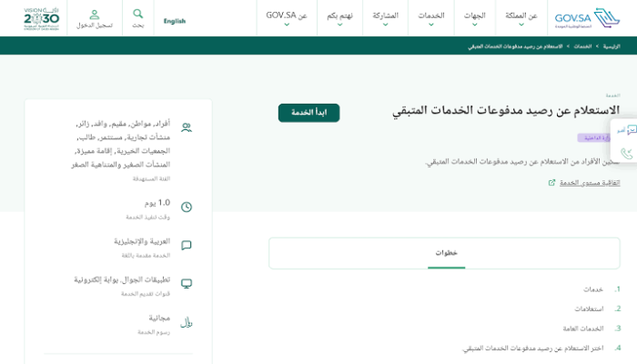The height and width of the screenshot is (364, 637).
Task: Go to الخدمات breadcrumb link
Action: (x=582, y=46)
